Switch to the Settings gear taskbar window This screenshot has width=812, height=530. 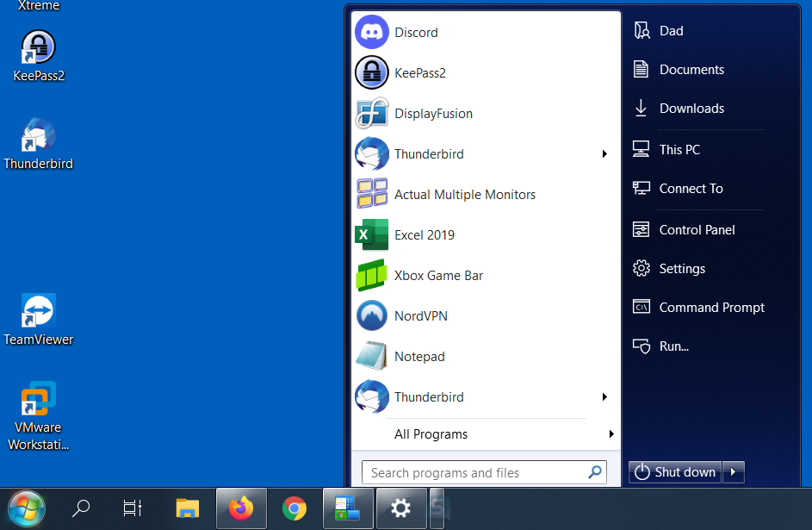[x=400, y=508]
